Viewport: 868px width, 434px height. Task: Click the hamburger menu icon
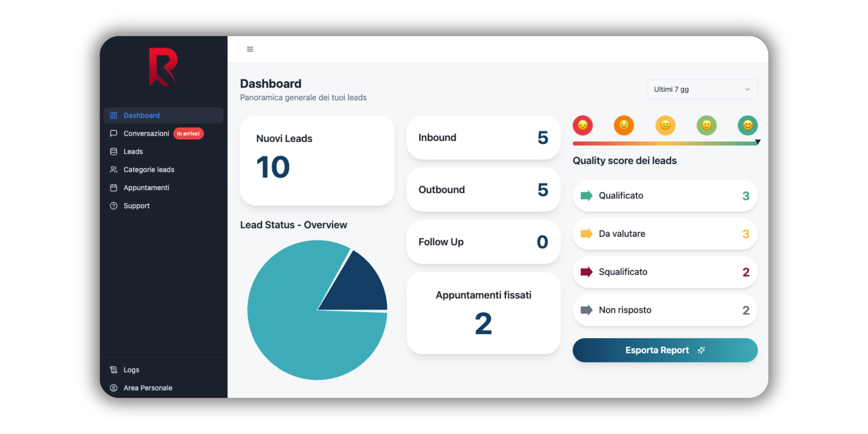tap(250, 49)
